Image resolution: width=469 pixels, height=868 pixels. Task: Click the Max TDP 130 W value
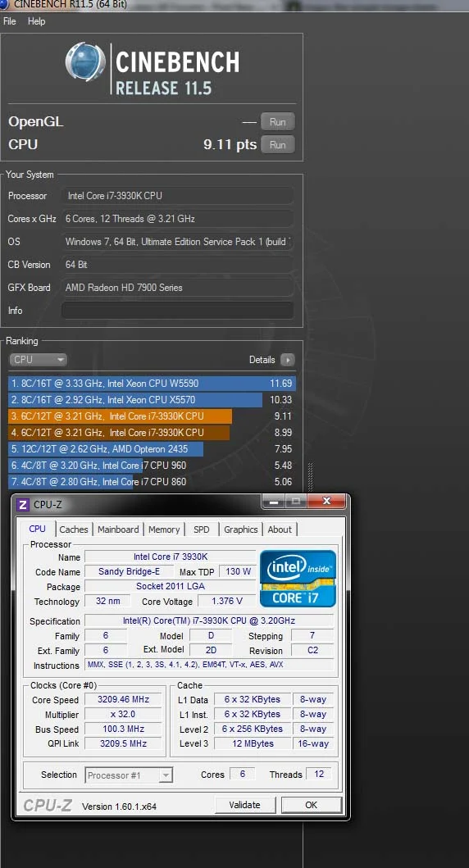coord(239,571)
